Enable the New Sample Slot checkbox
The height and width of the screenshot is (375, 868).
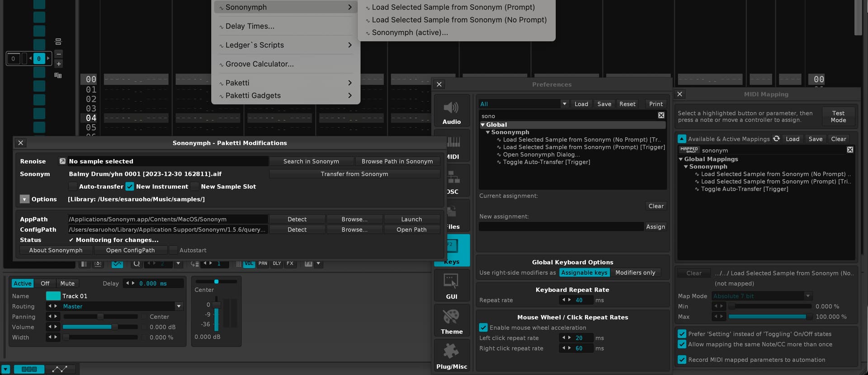[195, 187]
